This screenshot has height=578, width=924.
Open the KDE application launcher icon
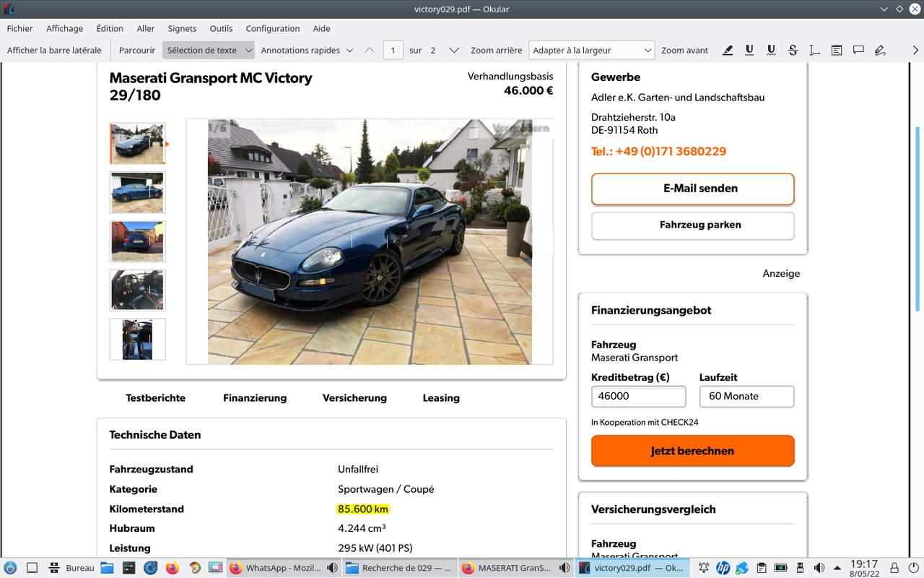tap(10, 568)
